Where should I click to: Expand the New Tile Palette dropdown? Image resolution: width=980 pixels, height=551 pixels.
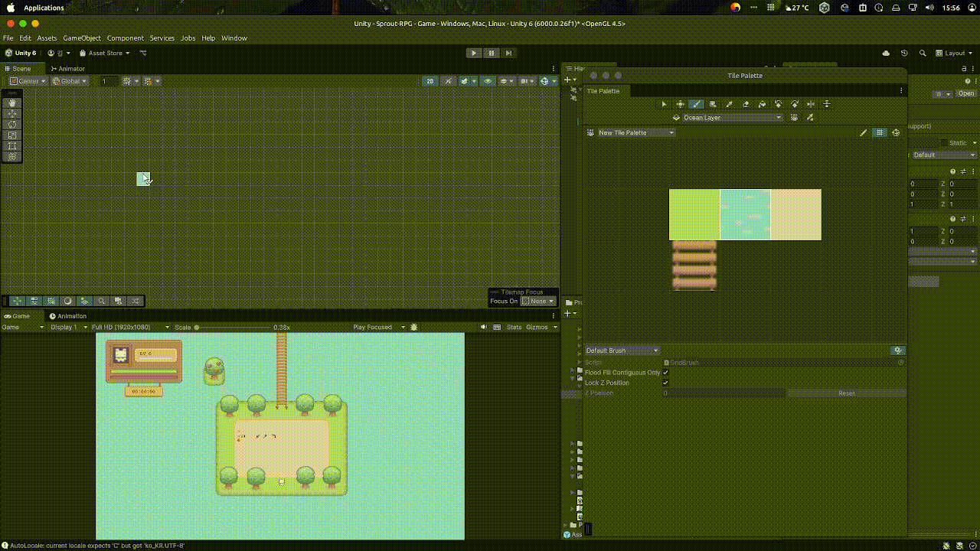pos(635,133)
